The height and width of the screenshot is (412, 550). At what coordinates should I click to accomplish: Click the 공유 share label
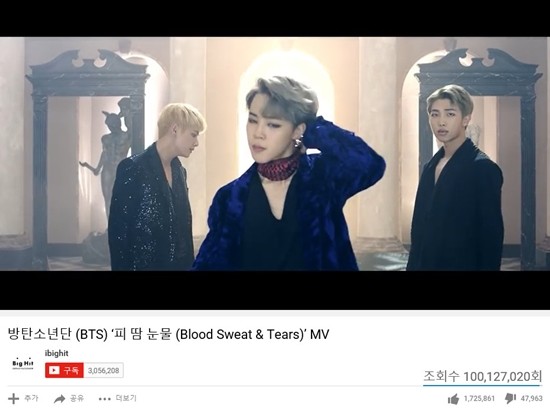coord(76,398)
